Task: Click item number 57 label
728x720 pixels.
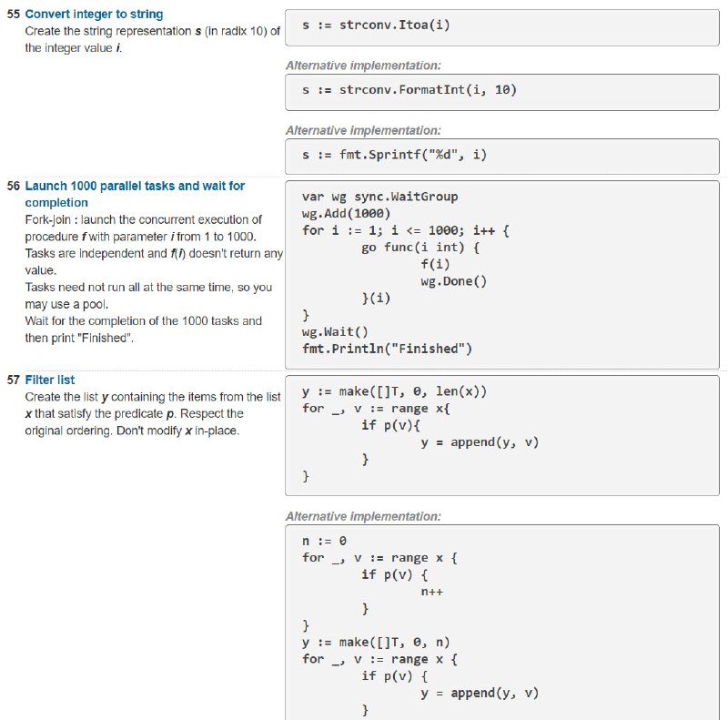Action: 14,380
